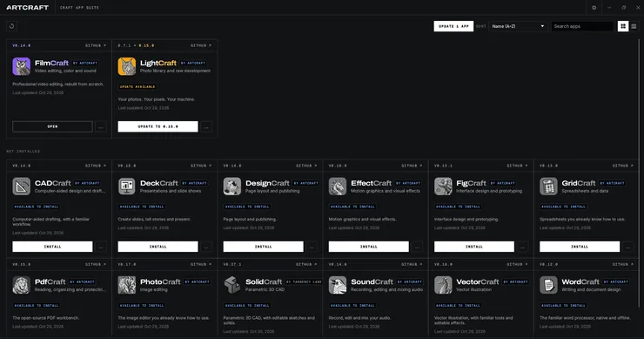Open more options for DeckCraft
The image size is (644, 339).
coord(206,247)
